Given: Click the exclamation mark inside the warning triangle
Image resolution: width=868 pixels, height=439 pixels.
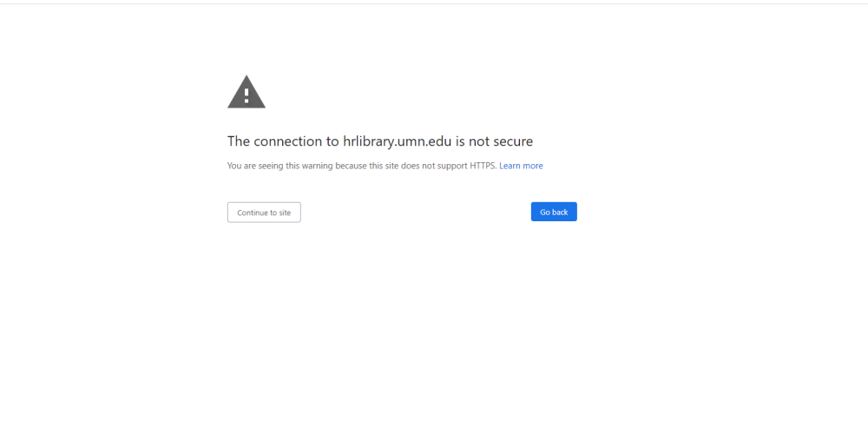Looking at the screenshot, I should [x=247, y=94].
